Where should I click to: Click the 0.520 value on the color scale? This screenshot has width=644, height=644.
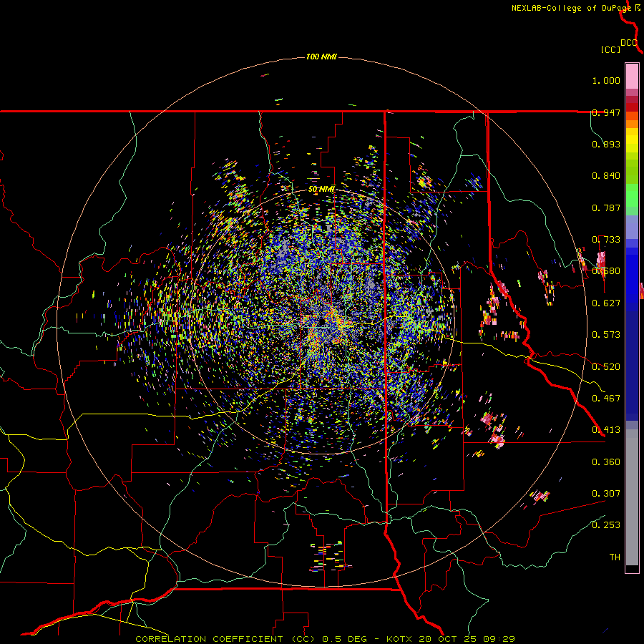(606, 367)
